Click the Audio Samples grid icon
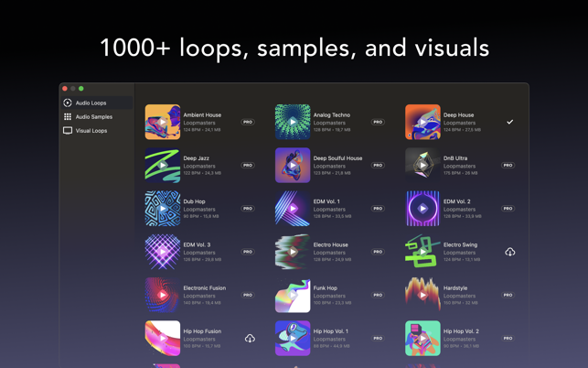Image resolution: width=588 pixels, height=368 pixels. click(x=68, y=117)
